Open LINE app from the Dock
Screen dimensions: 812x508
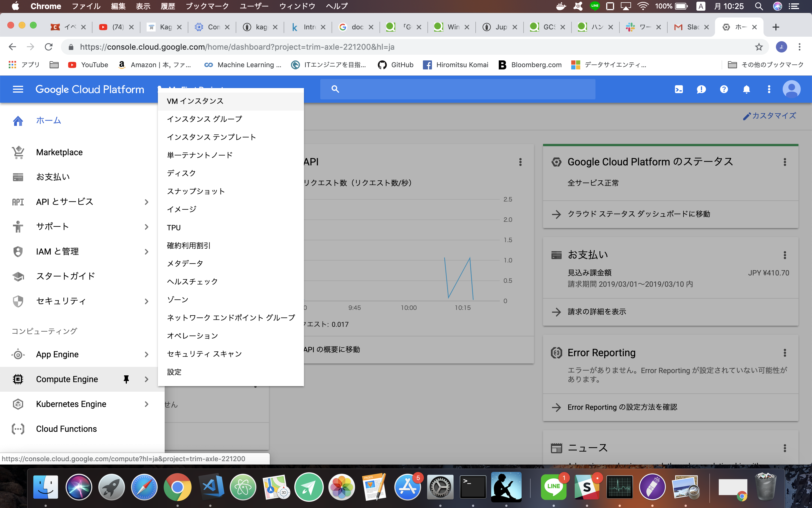click(x=553, y=487)
